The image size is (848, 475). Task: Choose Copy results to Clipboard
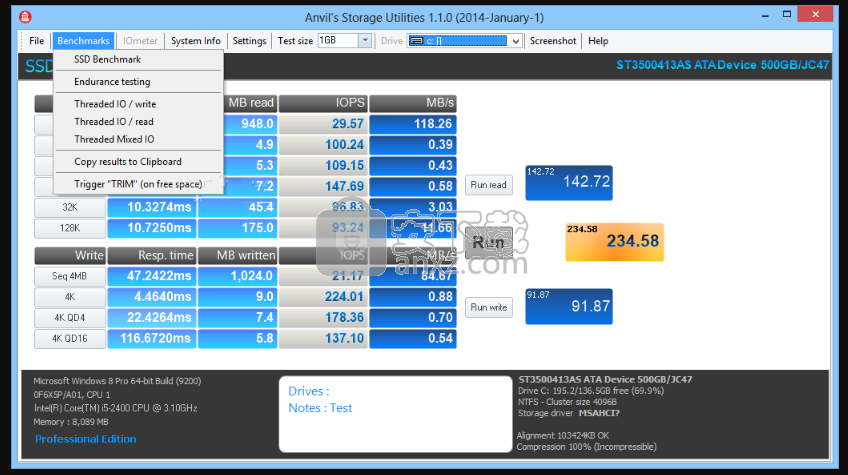128,162
